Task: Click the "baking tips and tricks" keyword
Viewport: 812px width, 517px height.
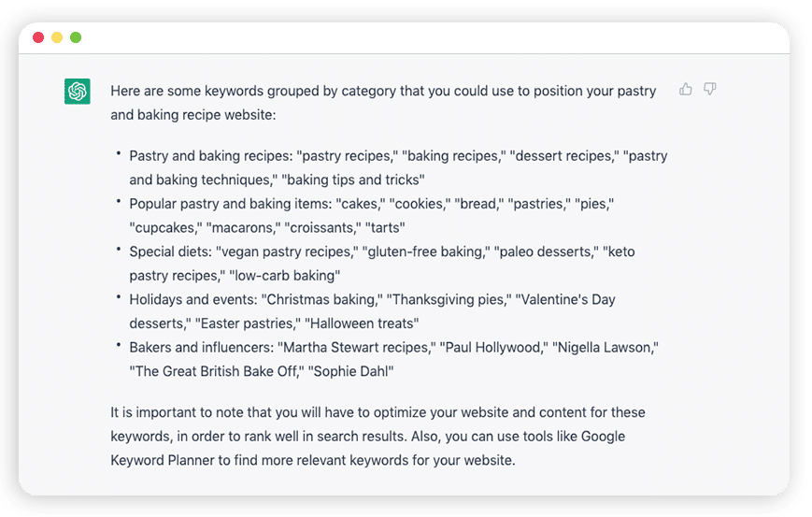Action: [x=353, y=180]
